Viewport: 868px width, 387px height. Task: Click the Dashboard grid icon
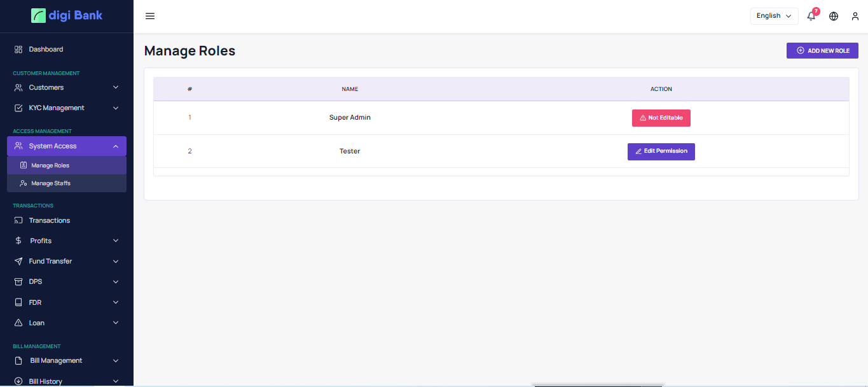click(x=18, y=50)
